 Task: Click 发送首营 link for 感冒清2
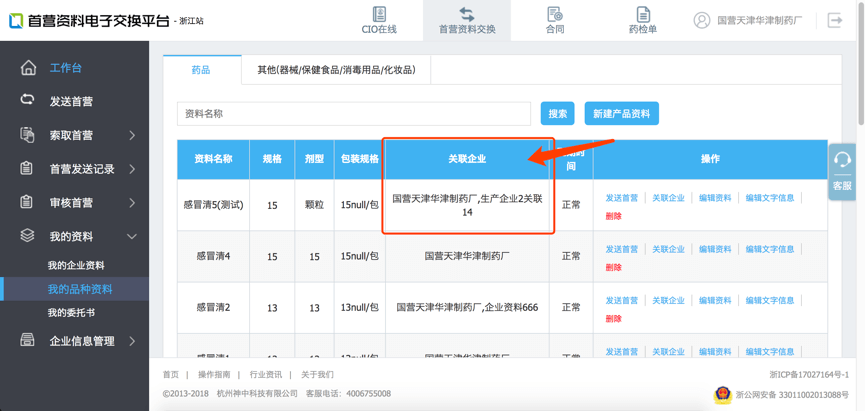[x=622, y=300]
